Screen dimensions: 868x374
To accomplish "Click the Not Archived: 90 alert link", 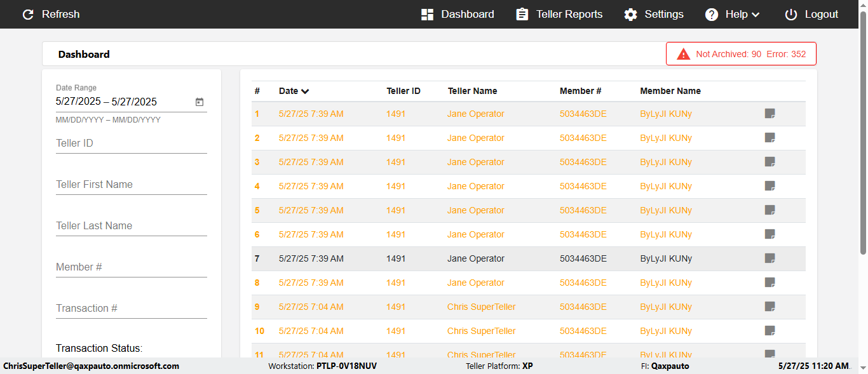I will coord(728,54).
